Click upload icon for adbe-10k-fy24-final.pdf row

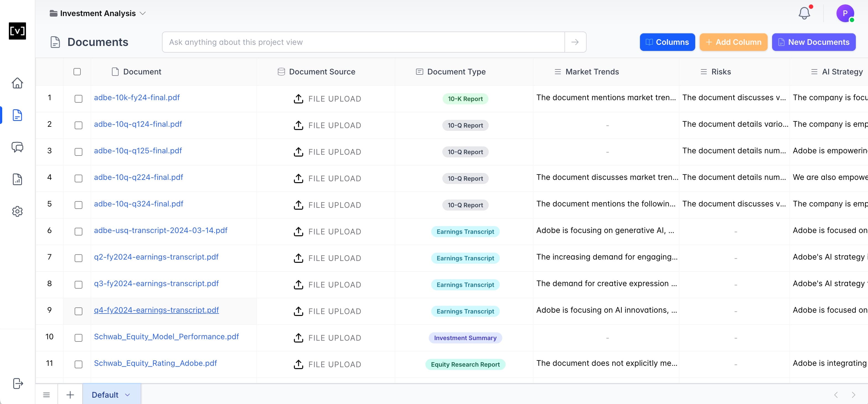pyautogui.click(x=299, y=99)
